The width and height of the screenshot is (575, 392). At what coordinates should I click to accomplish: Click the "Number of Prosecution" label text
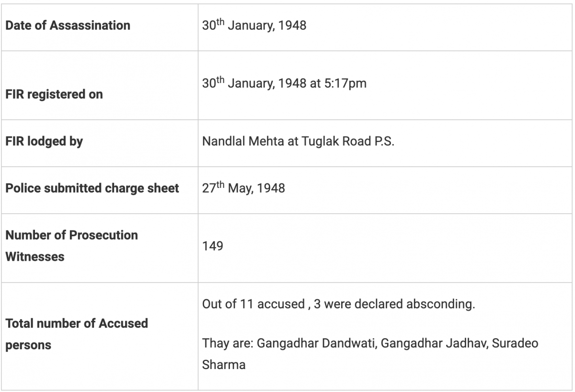71,235
